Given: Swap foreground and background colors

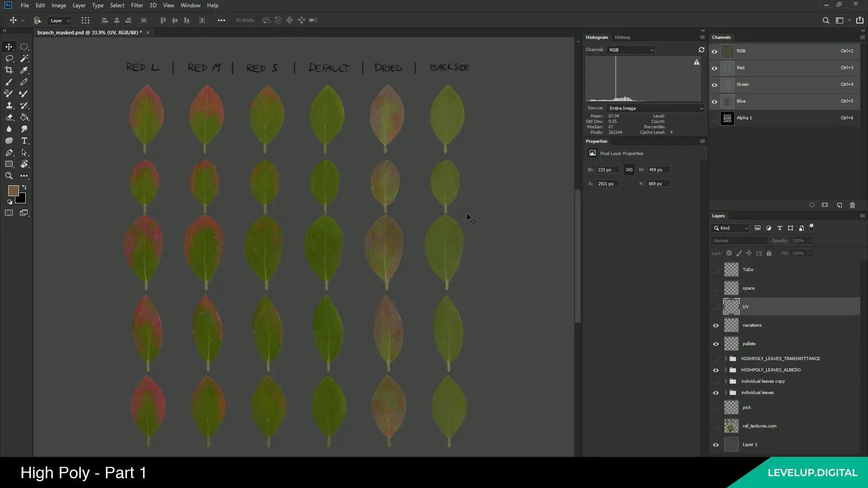Looking at the screenshot, I should pos(24,187).
